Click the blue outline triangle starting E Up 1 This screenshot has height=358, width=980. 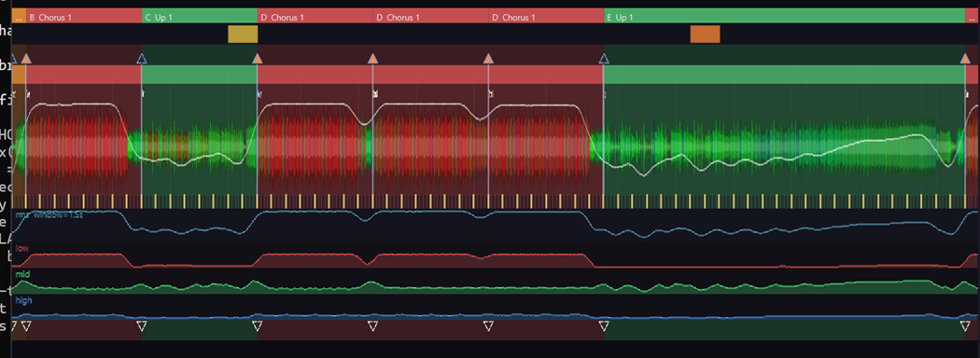pos(604,59)
